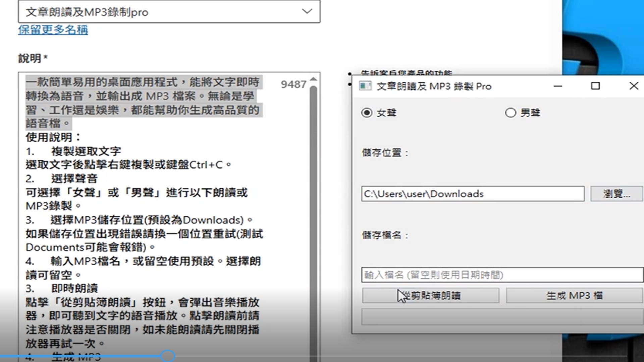Click the video playback position handle
The image size is (644, 362).
click(167, 356)
